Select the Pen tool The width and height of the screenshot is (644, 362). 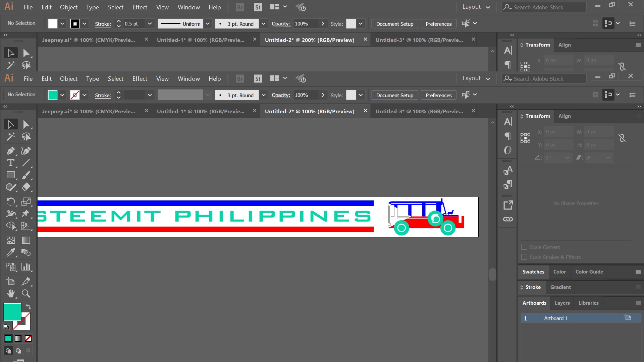[x=11, y=151]
